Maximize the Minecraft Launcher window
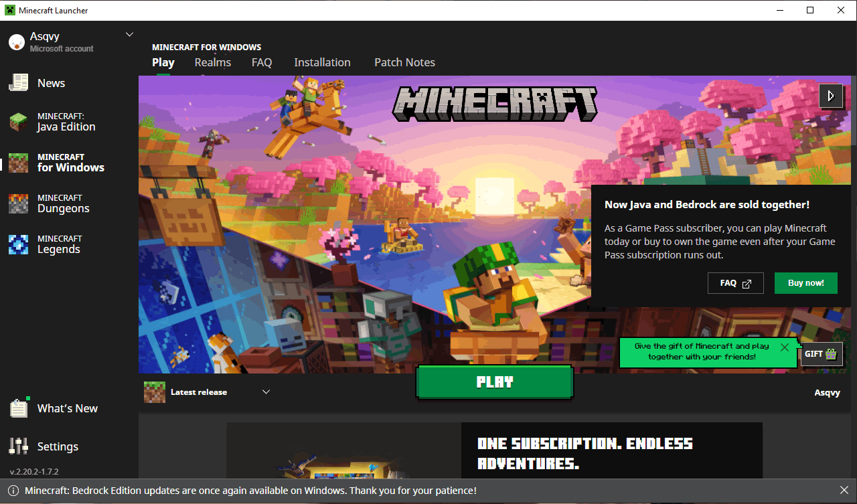The height and width of the screenshot is (504, 857). [811, 10]
